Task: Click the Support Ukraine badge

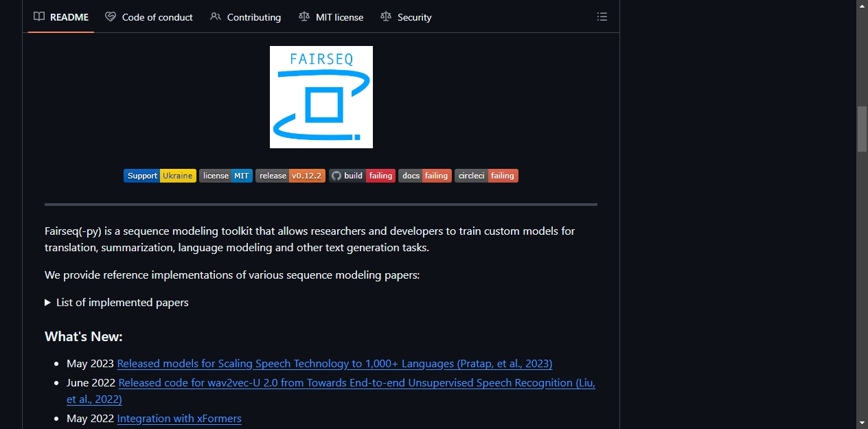Action: [x=160, y=176]
